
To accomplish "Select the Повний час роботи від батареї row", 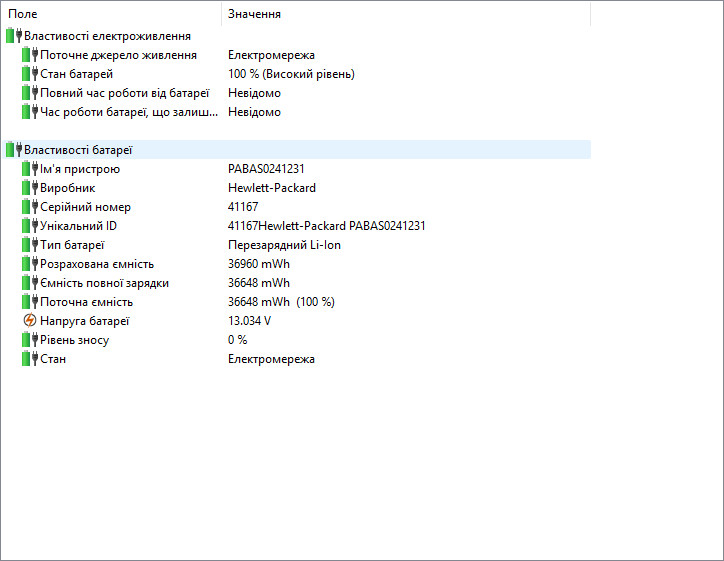I will click(x=124, y=93).
